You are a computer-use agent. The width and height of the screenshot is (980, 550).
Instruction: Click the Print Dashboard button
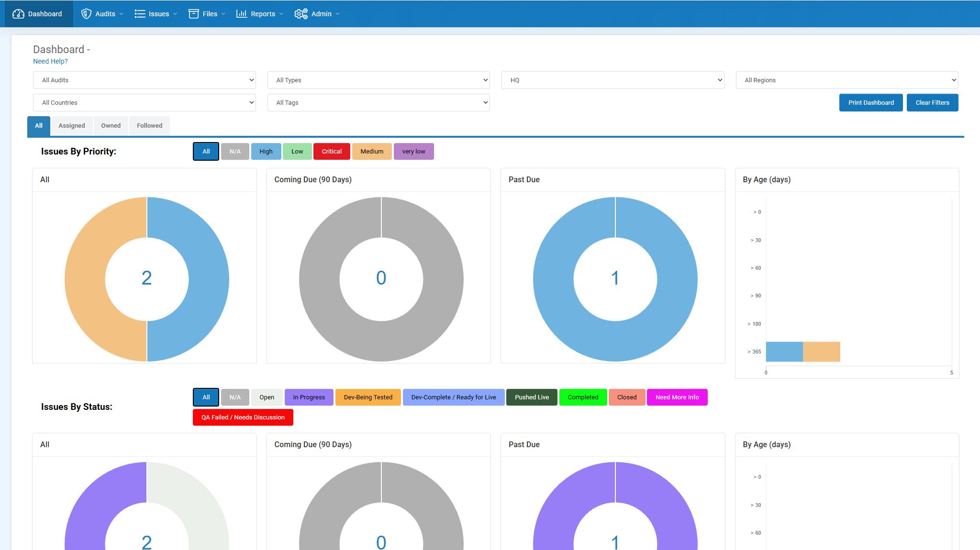pos(871,103)
